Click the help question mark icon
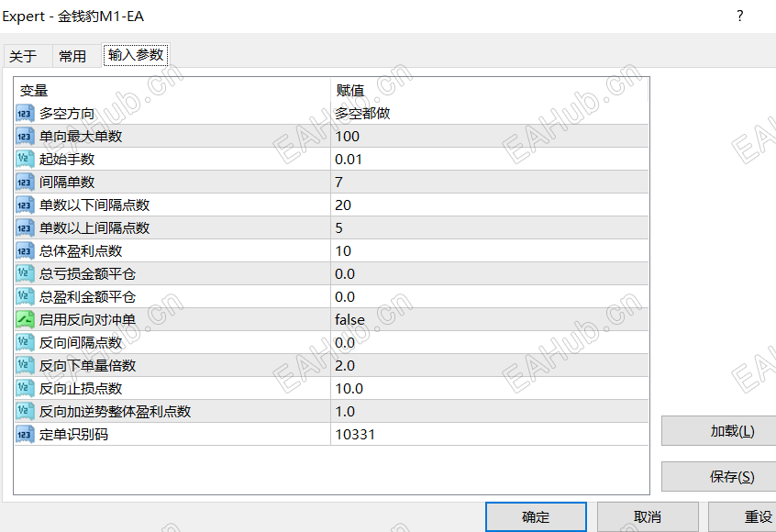 point(739,16)
